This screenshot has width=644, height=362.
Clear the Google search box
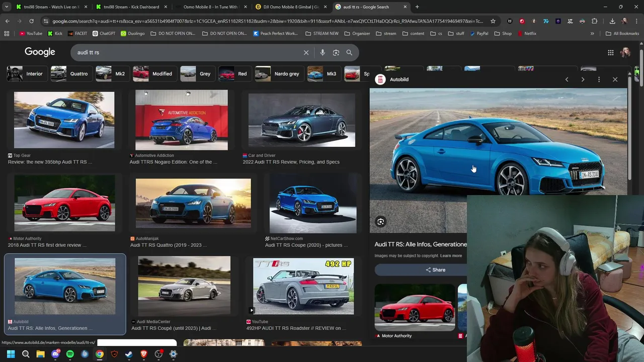tap(306, 52)
